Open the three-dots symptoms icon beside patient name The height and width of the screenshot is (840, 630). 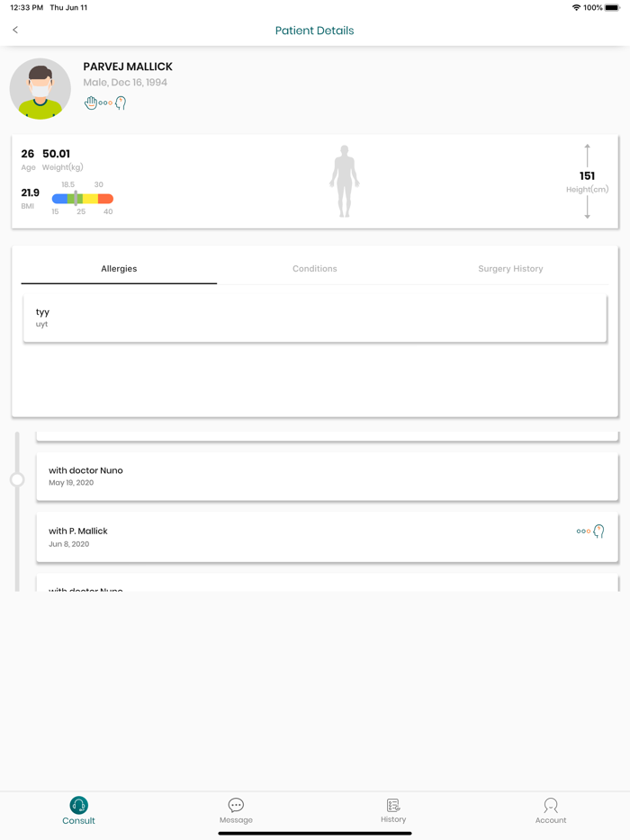pyautogui.click(x=105, y=103)
